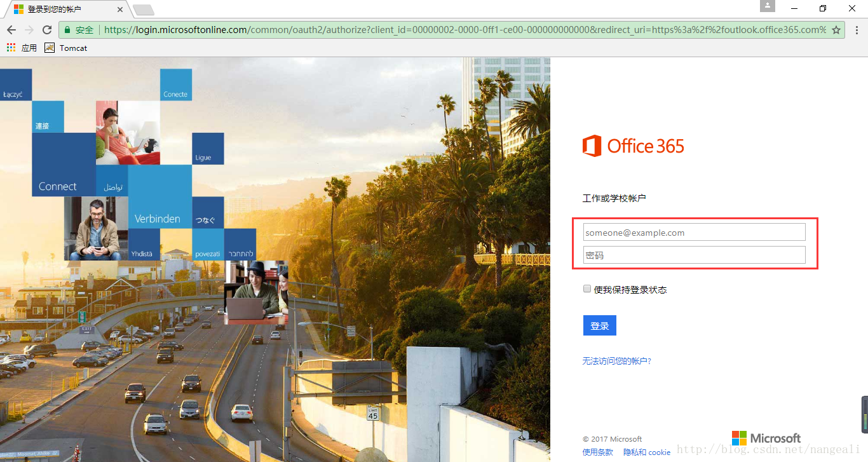Click the Yhdistä tile
The width and height of the screenshot is (868, 462).
tap(144, 245)
